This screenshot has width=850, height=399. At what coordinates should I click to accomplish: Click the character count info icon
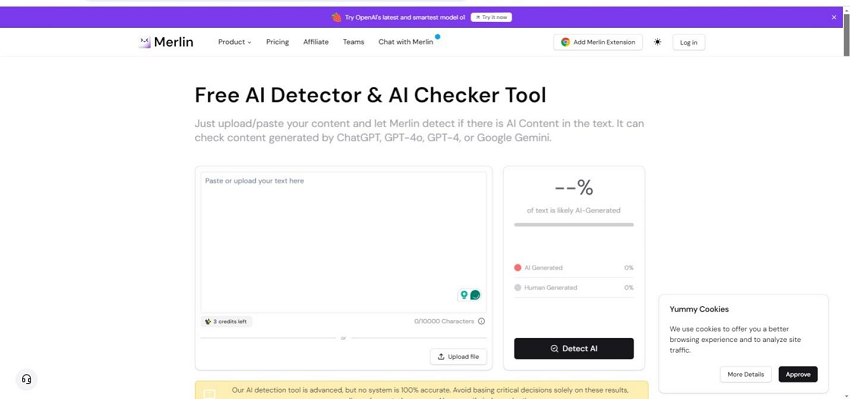481,321
